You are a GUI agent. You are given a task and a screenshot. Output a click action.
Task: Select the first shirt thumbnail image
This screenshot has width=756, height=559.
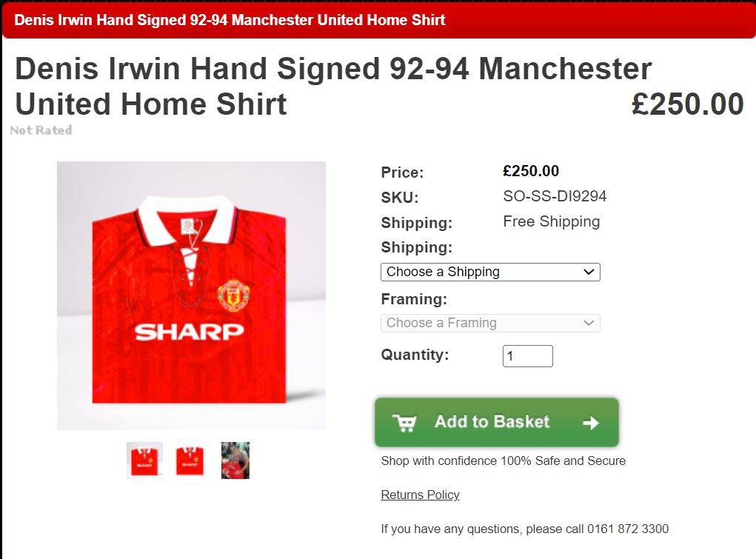[144, 460]
